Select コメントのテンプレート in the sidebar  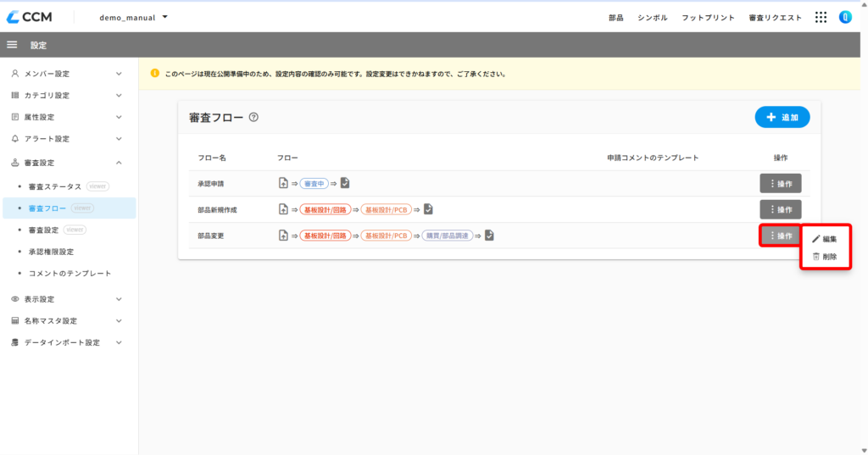click(x=70, y=273)
